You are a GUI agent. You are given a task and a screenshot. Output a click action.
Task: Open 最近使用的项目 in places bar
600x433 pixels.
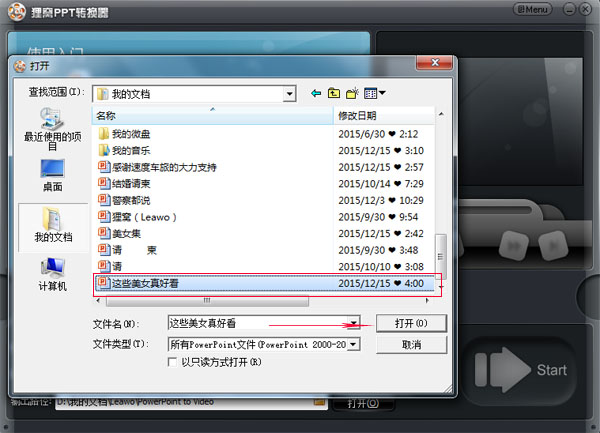[x=52, y=129]
